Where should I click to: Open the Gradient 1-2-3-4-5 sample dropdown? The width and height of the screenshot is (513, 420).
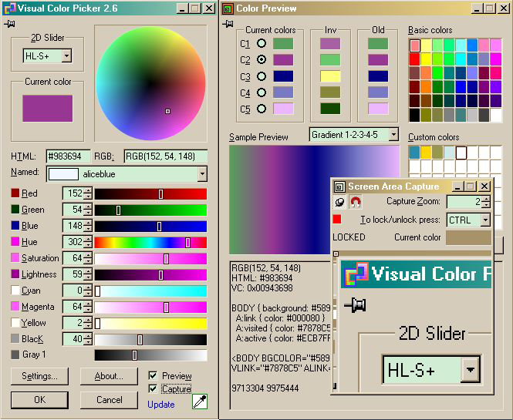tap(393, 134)
